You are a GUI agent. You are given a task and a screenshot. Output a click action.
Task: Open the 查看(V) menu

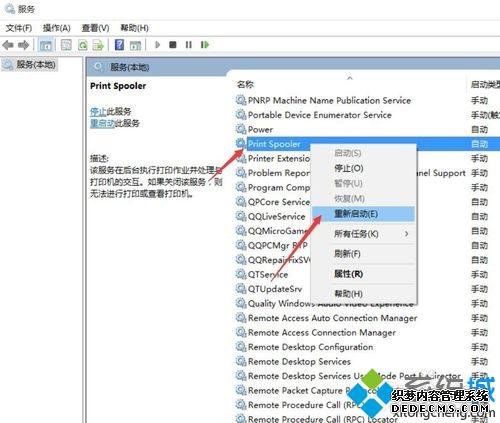(x=96, y=28)
